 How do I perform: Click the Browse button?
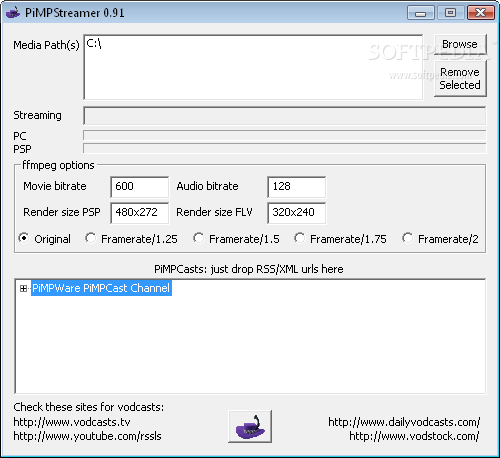click(x=460, y=44)
